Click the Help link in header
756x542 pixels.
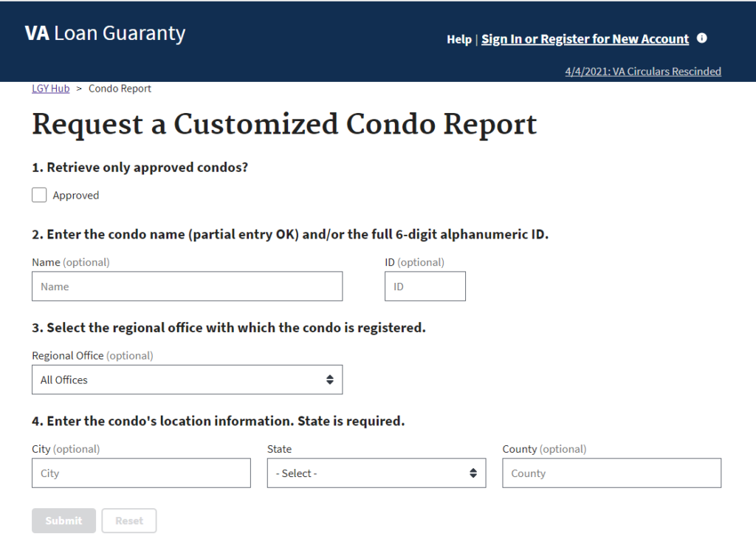pyautogui.click(x=458, y=40)
